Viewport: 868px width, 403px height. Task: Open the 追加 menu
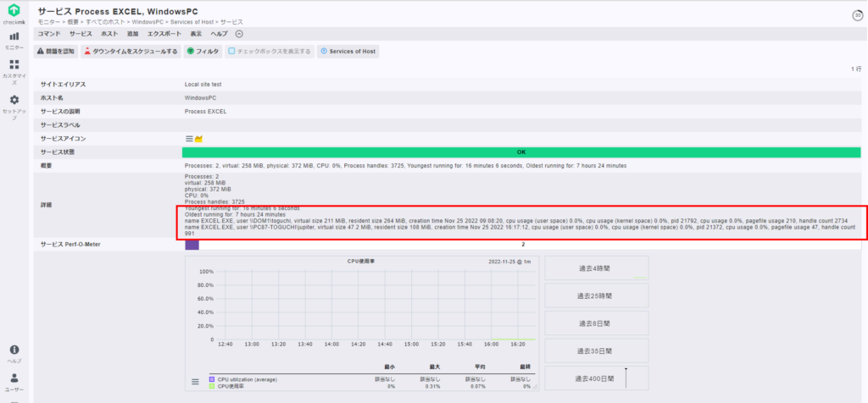pyautogui.click(x=132, y=34)
